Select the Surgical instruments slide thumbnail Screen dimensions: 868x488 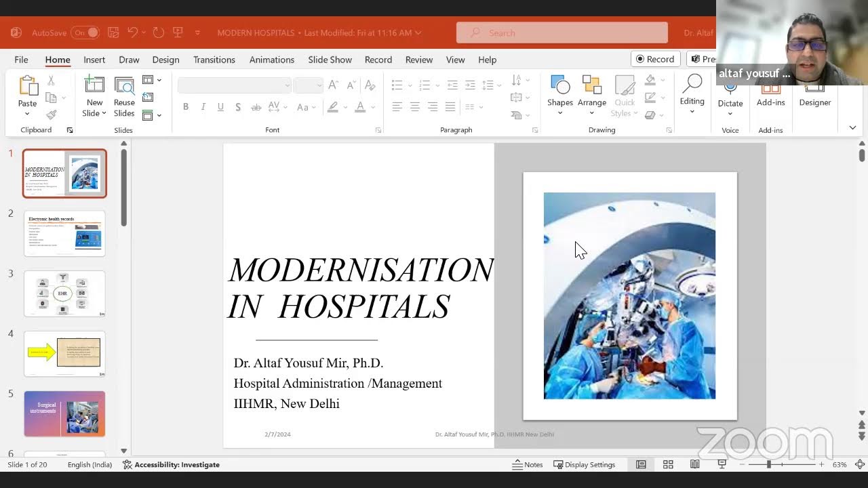(64, 413)
